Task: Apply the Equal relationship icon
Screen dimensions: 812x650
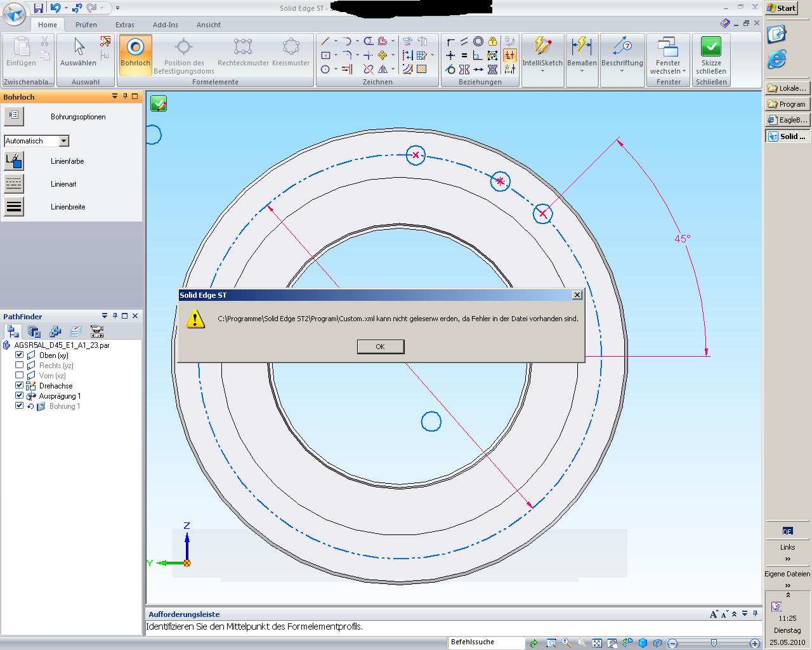Action: coord(464,55)
